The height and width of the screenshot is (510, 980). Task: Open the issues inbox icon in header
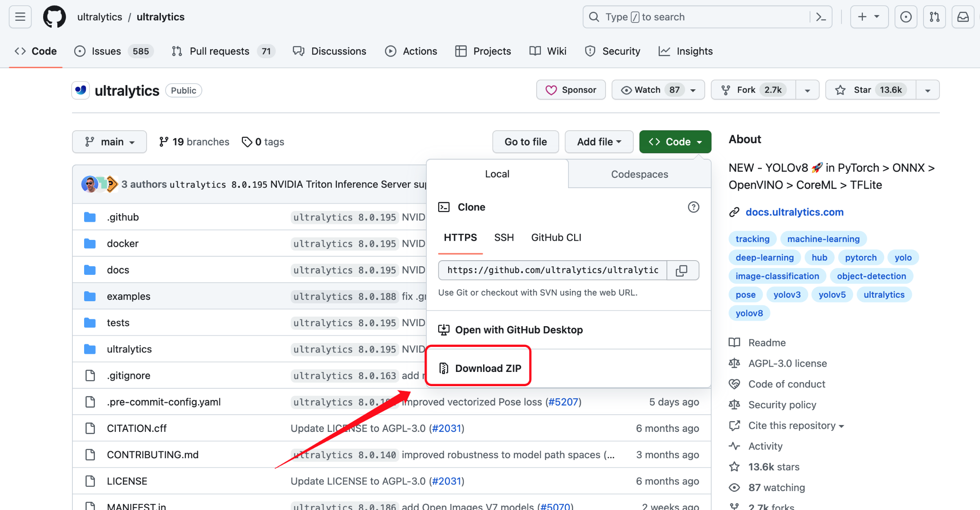[906, 17]
